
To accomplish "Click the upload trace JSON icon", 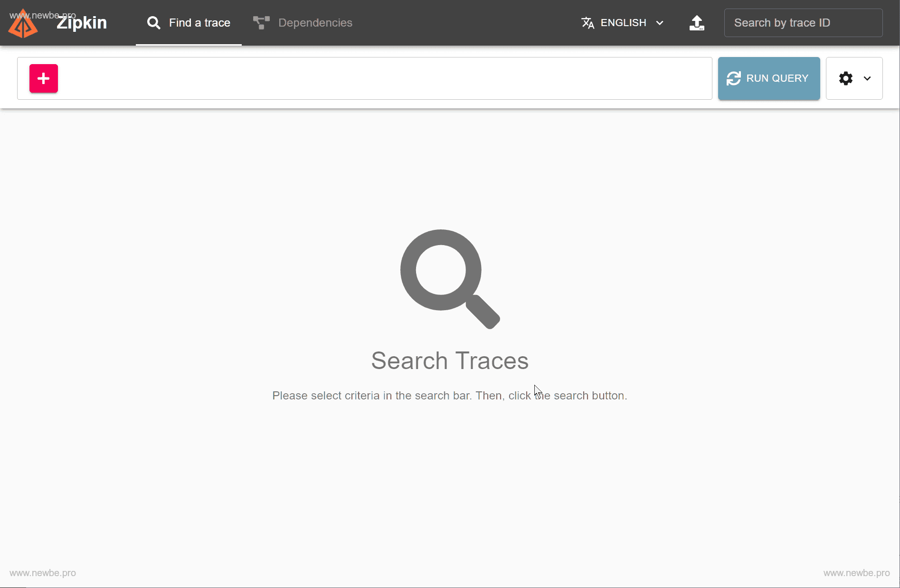I will [696, 22].
